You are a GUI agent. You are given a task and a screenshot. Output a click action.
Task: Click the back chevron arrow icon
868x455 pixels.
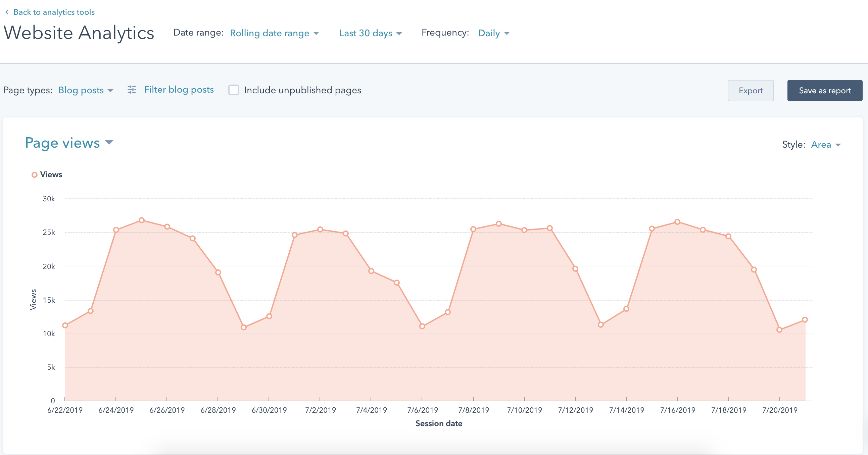coord(7,12)
